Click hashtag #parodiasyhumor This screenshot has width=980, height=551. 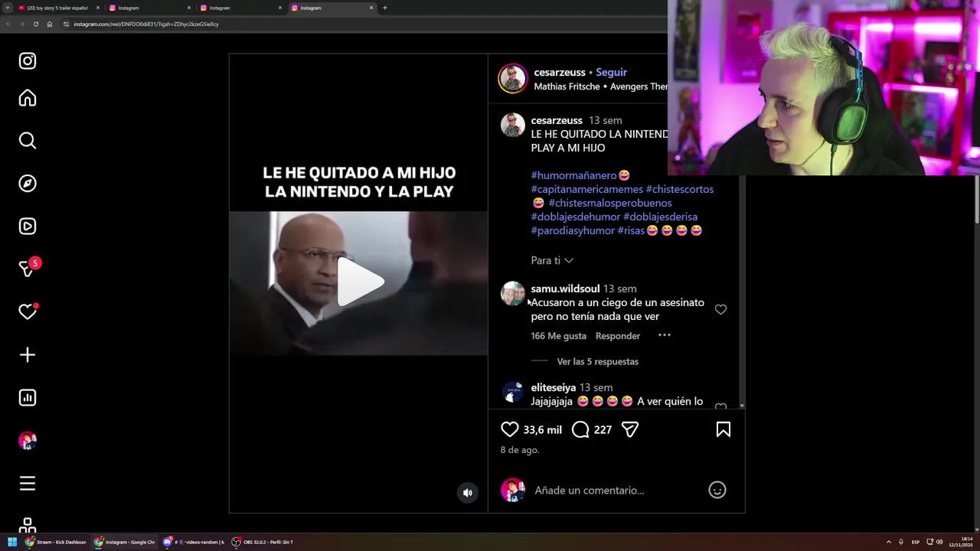coord(573,230)
